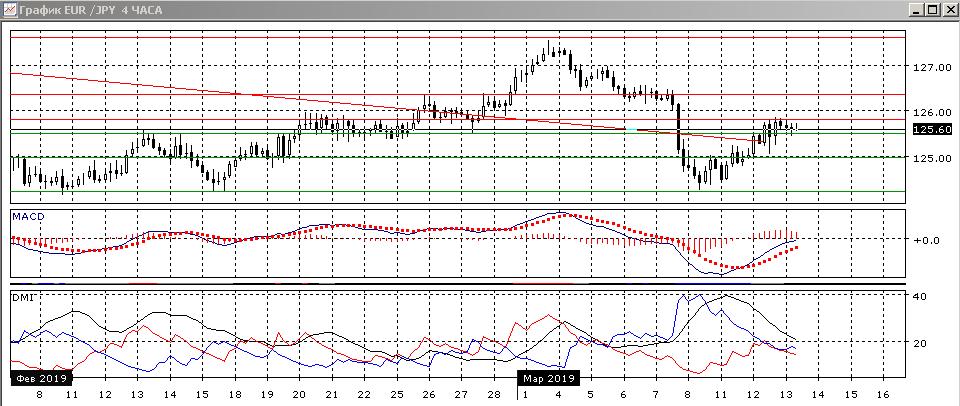Minimize the EUR/JPY chart window
This screenshot has width=960, height=406.
point(914,9)
